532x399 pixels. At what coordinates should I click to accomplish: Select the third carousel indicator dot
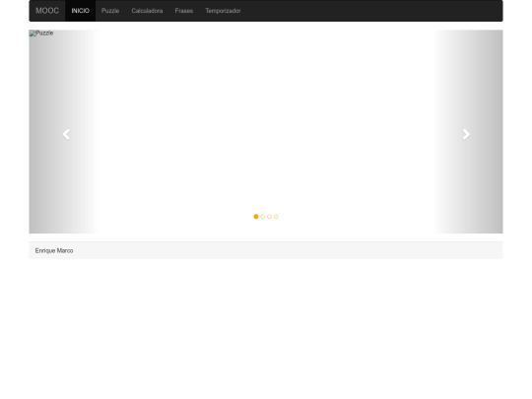click(269, 217)
